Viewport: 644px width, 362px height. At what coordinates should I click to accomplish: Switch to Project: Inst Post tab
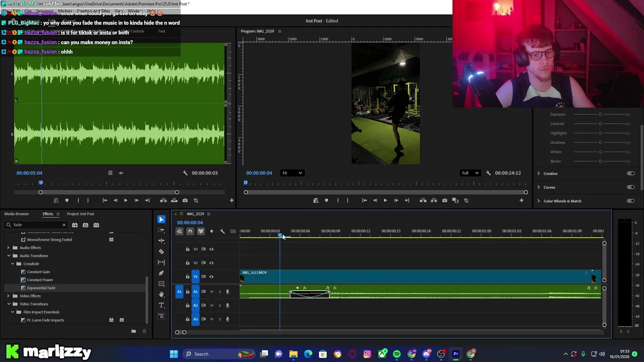[x=80, y=214]
